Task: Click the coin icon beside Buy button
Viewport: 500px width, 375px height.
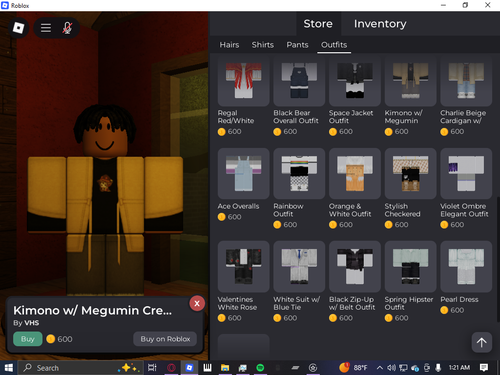Action: tap(51, 339)
